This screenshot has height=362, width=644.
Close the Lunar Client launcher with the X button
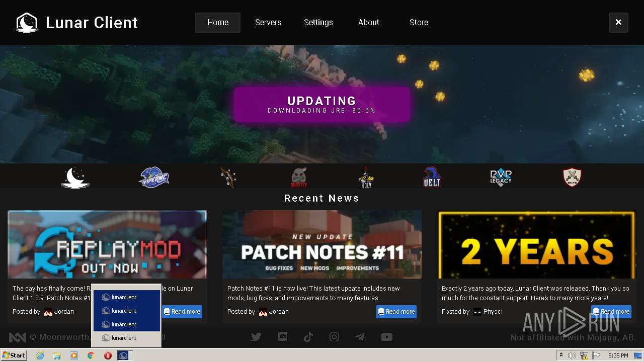click(x=618, y=23)
